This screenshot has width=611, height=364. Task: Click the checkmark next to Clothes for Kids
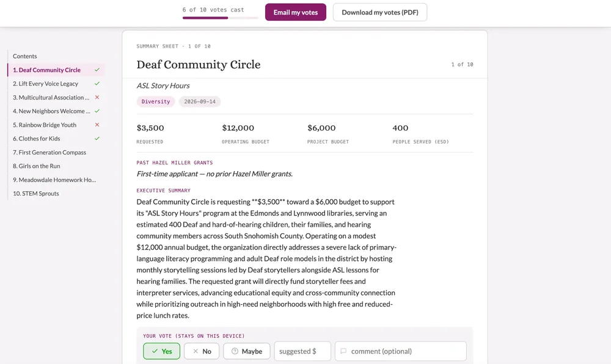point(97,138)
